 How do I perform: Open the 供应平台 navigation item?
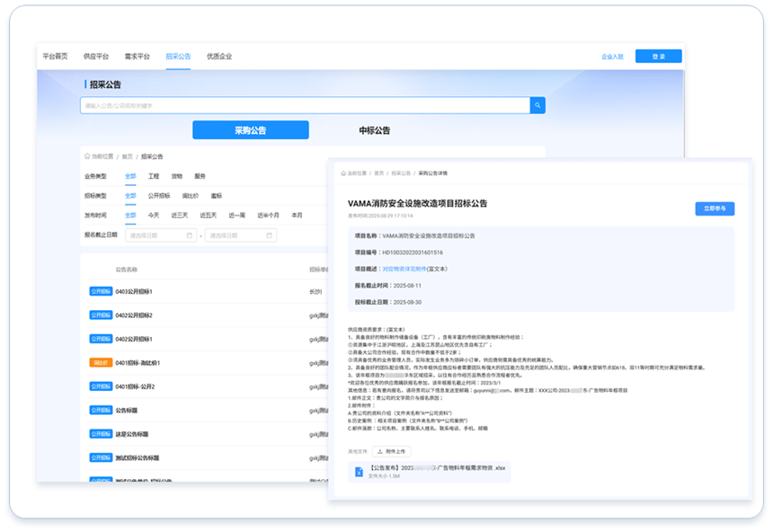(95, 57)
